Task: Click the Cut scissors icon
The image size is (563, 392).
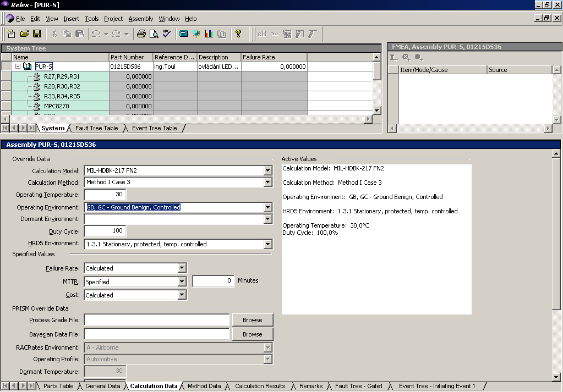Action: 54,34
